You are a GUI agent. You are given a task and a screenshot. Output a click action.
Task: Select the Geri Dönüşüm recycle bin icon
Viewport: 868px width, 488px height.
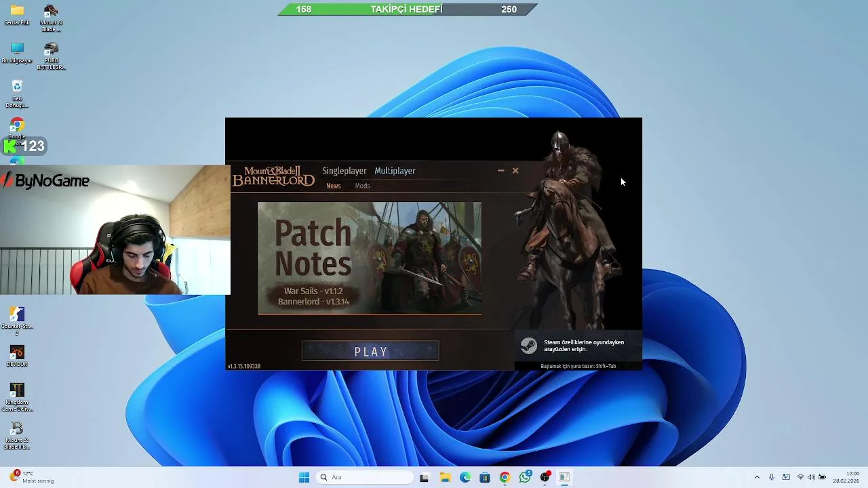click(x=17, y=94)
